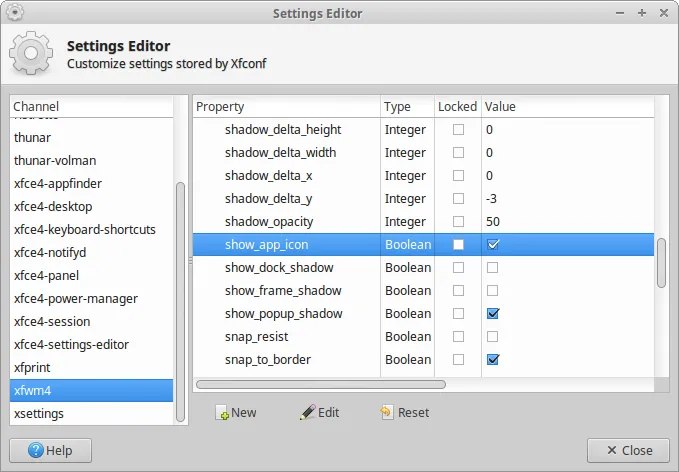
Task: Toggle Locked checkbox for shadow_delta_height
Action: click(458, 129)
